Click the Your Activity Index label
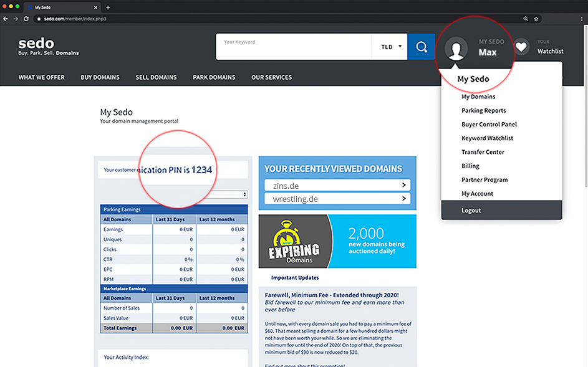 [126, 357]
